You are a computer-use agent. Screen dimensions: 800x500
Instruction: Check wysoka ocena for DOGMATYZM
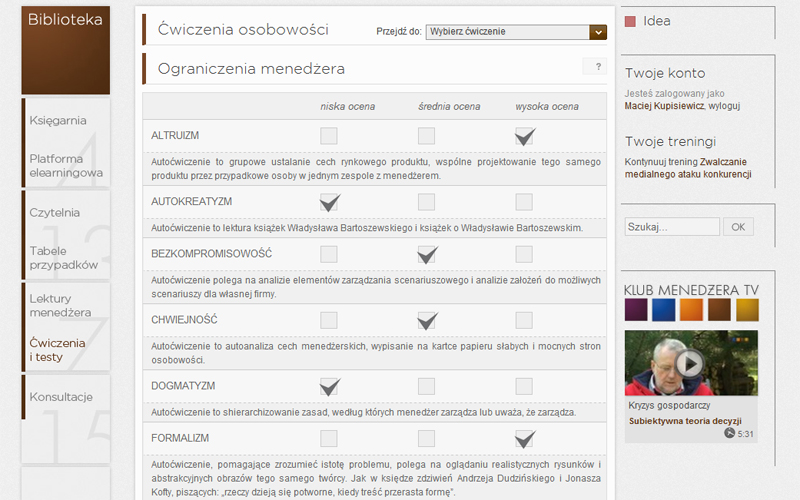(x=524, y=386)
